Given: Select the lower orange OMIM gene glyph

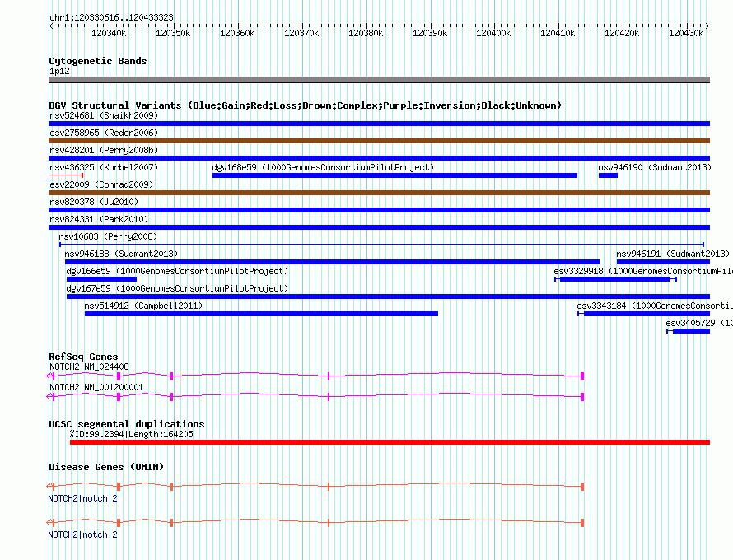Looking at the screenshot, I should pos(315,523).
